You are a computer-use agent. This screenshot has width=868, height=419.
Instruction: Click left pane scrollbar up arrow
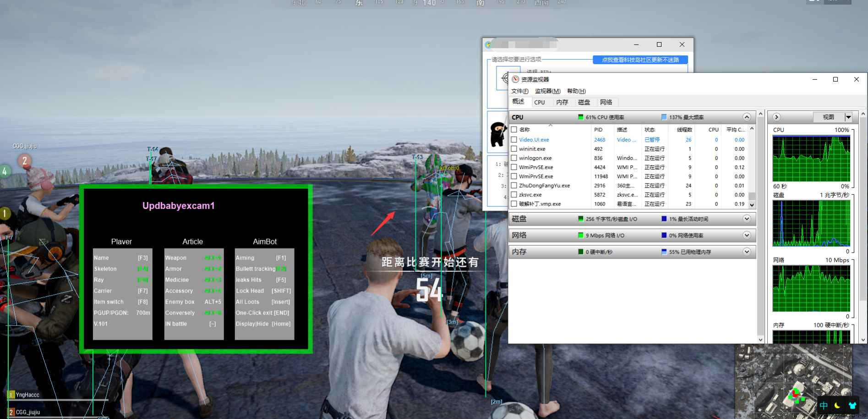click(x=761, y=113)
